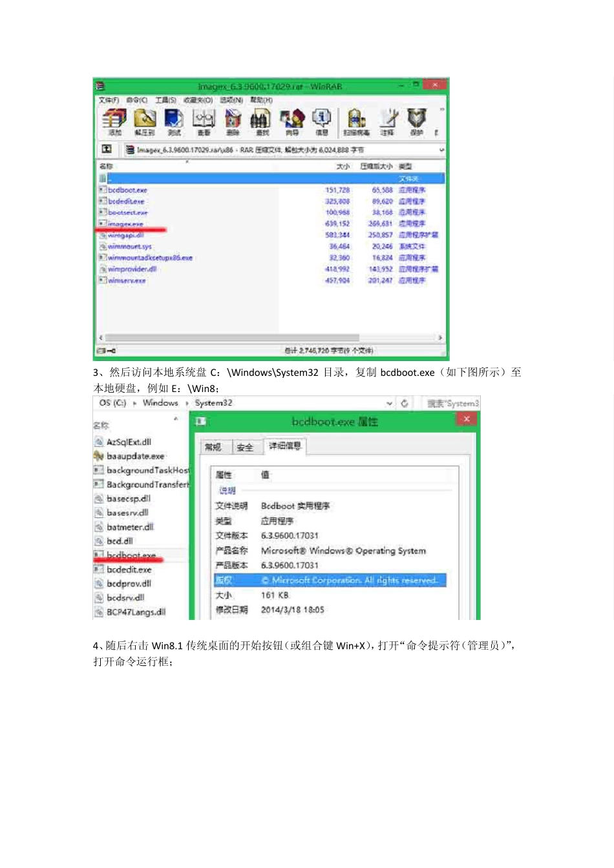The height and width of the screenshot is (868, 614).
Task: Open the Explorer address history dropdown
Action: (390, 403)
